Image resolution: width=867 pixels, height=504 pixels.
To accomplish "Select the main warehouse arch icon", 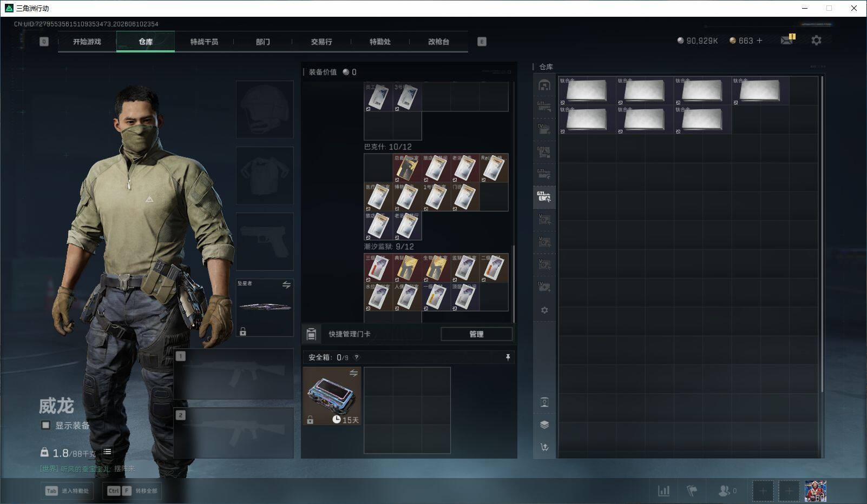I will [x=544, y=85].
